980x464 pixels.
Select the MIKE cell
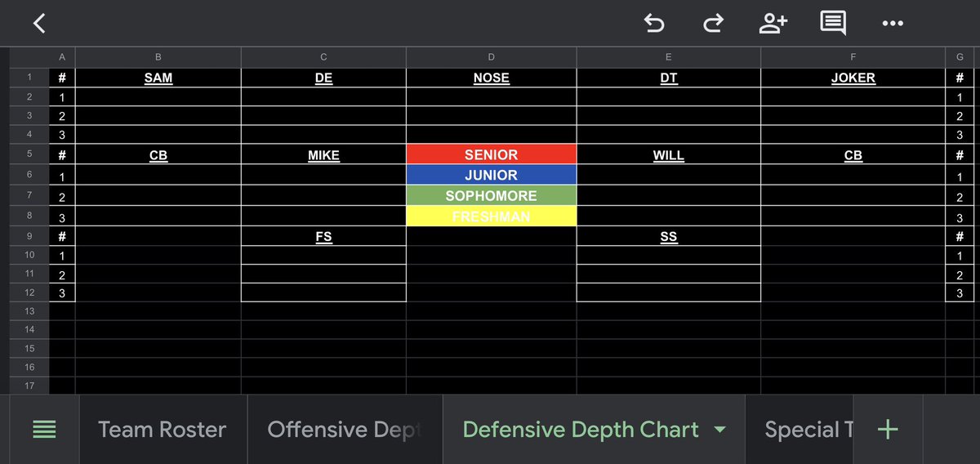click(323, 154)
